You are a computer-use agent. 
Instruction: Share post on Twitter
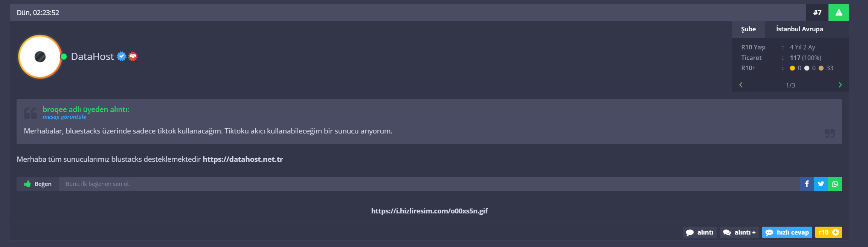[821, 184]
